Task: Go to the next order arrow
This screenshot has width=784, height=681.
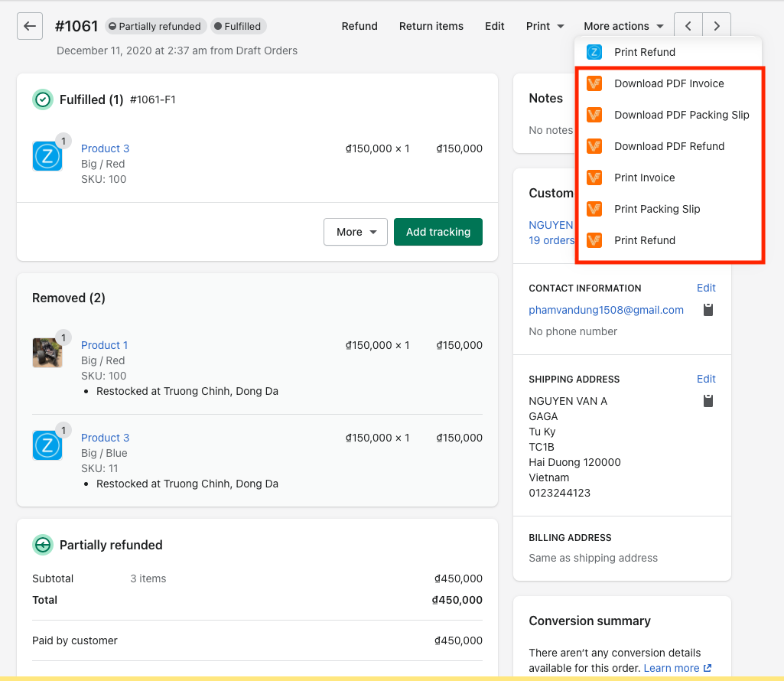Action: point(716,26)
